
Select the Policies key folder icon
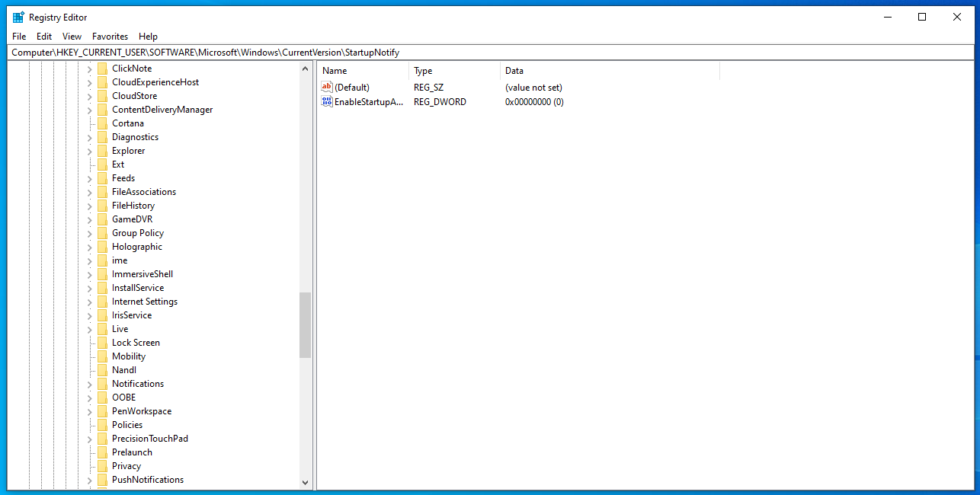[102, 425]
